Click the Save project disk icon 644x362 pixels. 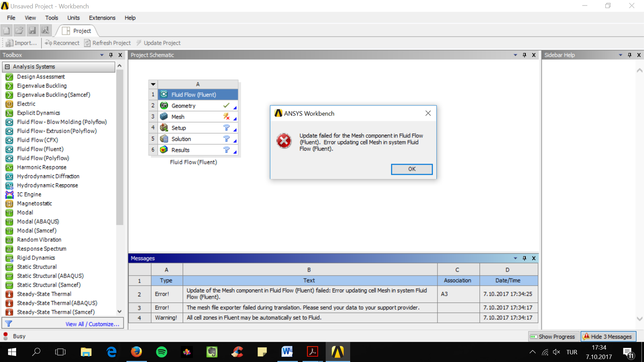[32, 31]
